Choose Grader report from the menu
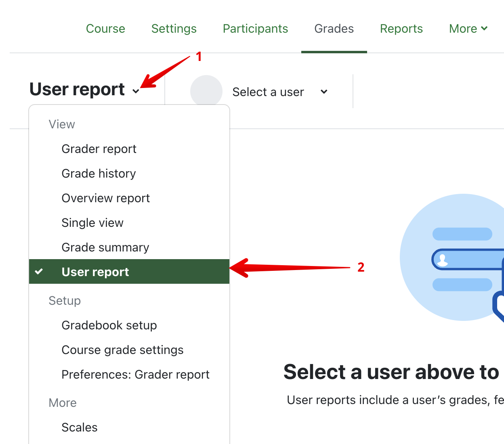Screen dimensions: 504x444 point(99,149)
